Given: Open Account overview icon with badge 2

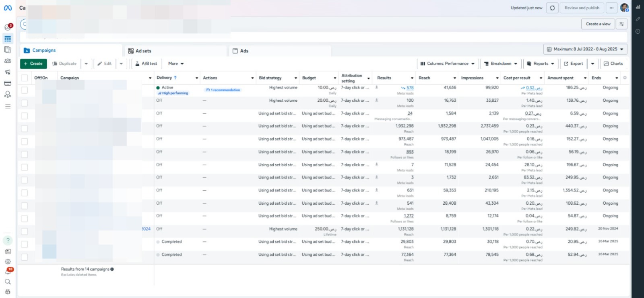Looking at the screenshot, I should point(8,27).
